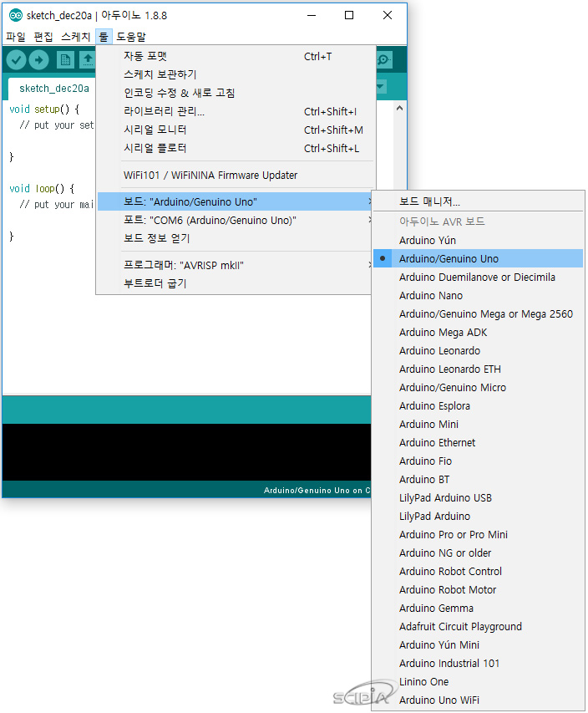Screen dimensions: 588x713
Task: Choose 스케치 보관하기 menu entry
Action: tap(236, 74)
